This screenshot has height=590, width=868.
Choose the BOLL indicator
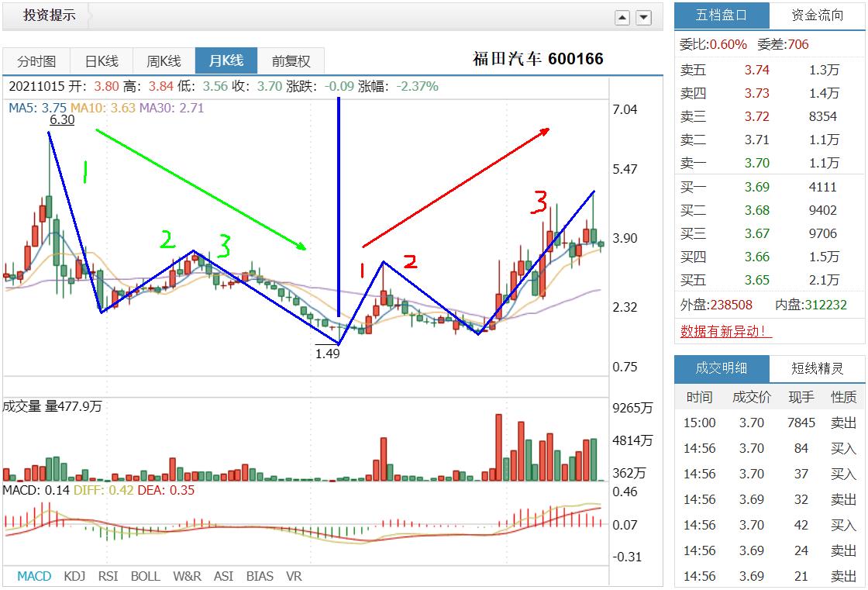coord(146,576)
